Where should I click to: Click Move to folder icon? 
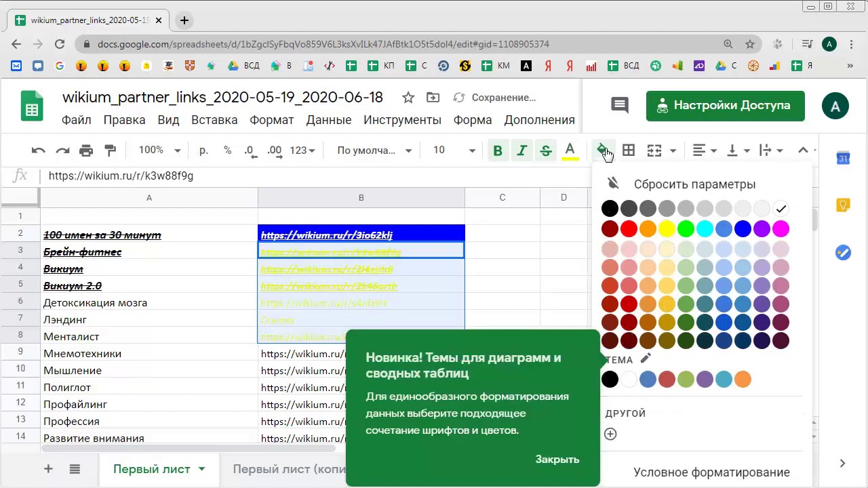tap(433, 98)
